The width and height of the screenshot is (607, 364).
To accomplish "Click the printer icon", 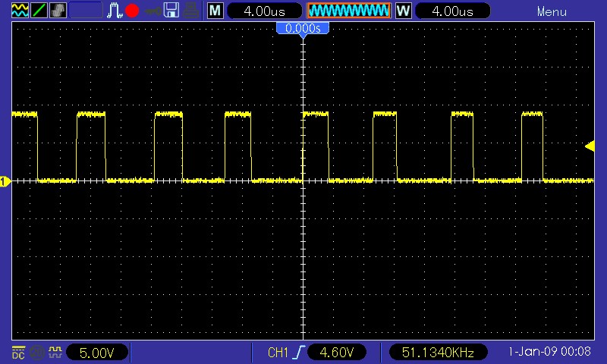I will click(191, 11).
